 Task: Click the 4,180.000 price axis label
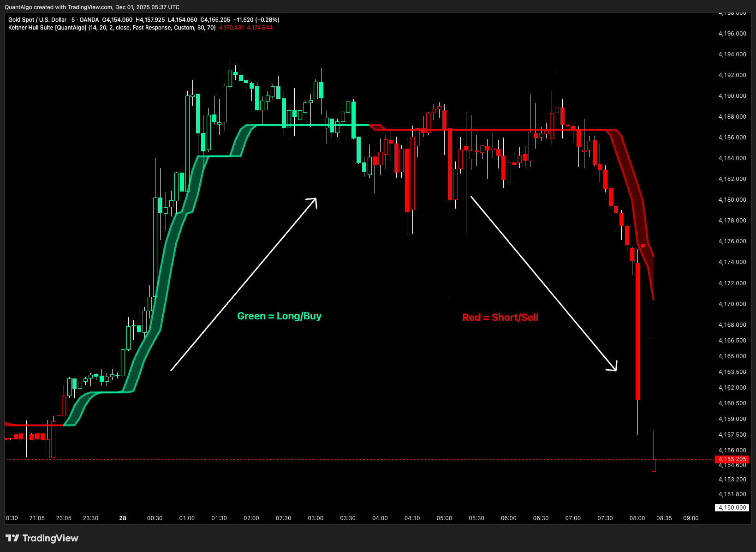point(732,200)
